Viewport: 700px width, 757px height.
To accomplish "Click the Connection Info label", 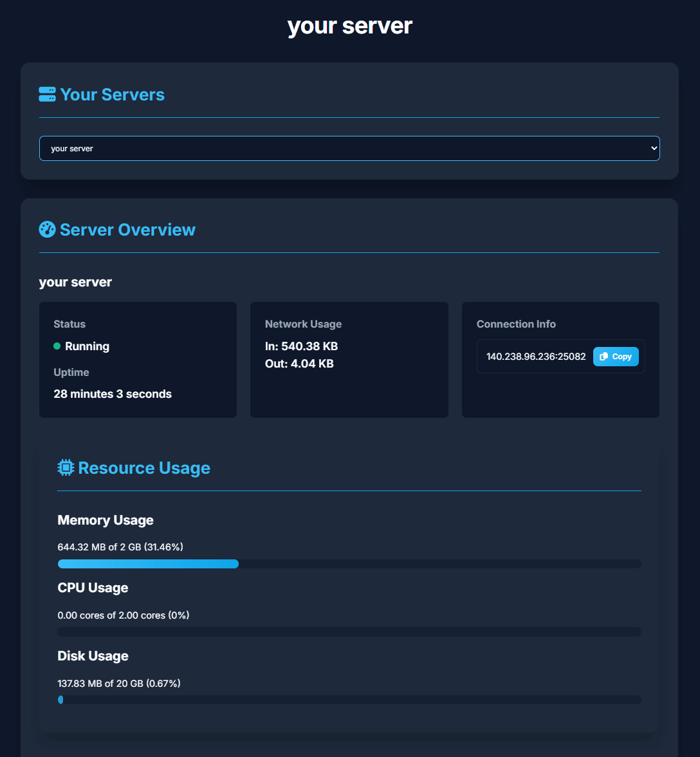I will pos(516,324).
